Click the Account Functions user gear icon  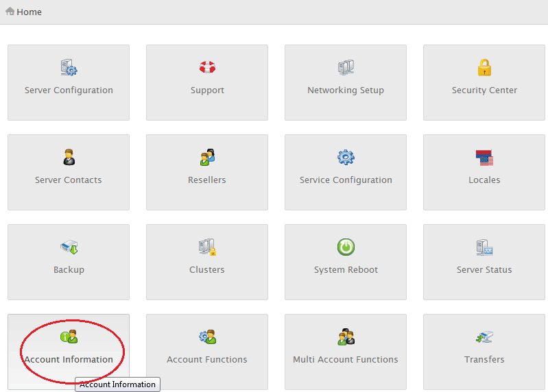point(207,336)
